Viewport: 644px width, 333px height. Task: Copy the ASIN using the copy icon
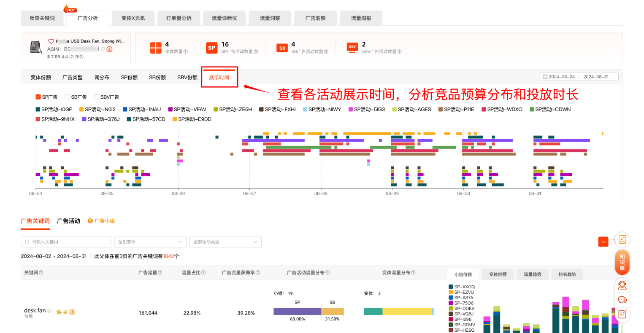tap(103, 49)
